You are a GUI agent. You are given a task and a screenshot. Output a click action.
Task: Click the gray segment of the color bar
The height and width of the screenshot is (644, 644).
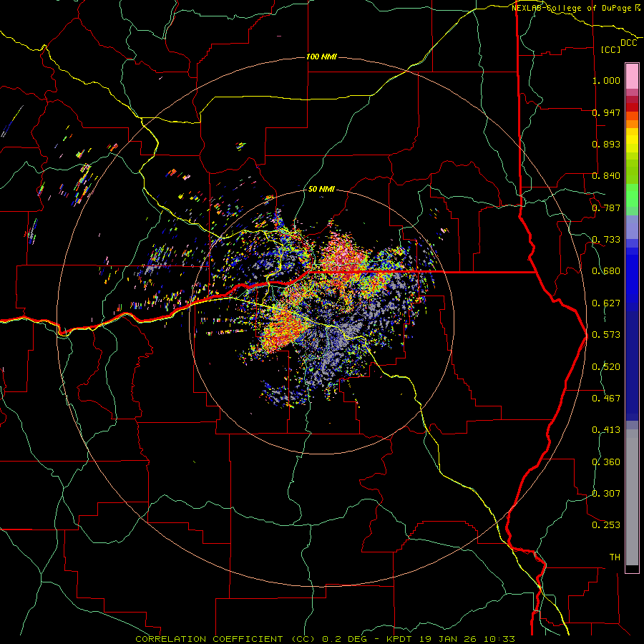pyautogui.click(x=632, y=497)
